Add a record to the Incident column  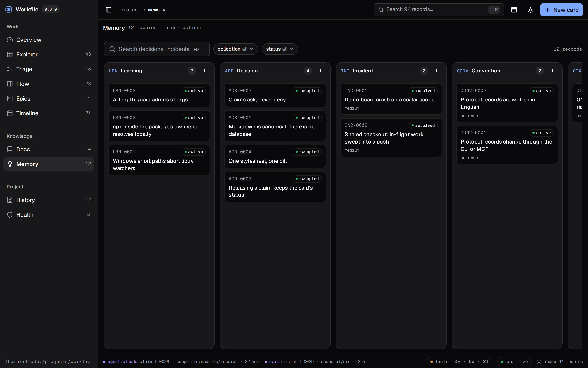[436, 71]
